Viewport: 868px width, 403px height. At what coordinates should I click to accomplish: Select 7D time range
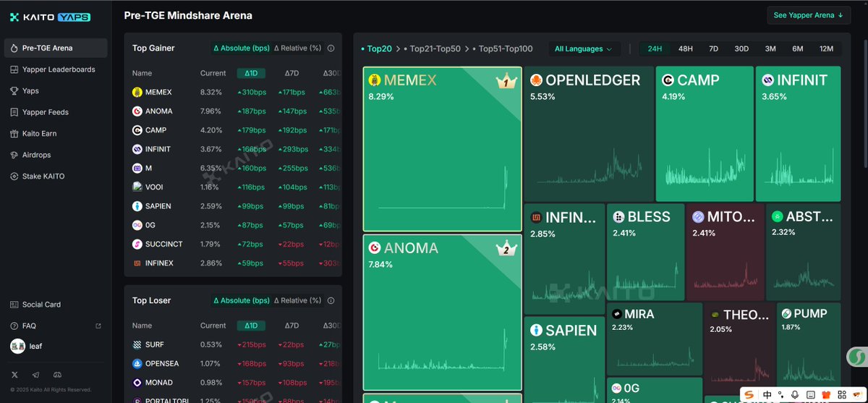[x=713, y=49]
